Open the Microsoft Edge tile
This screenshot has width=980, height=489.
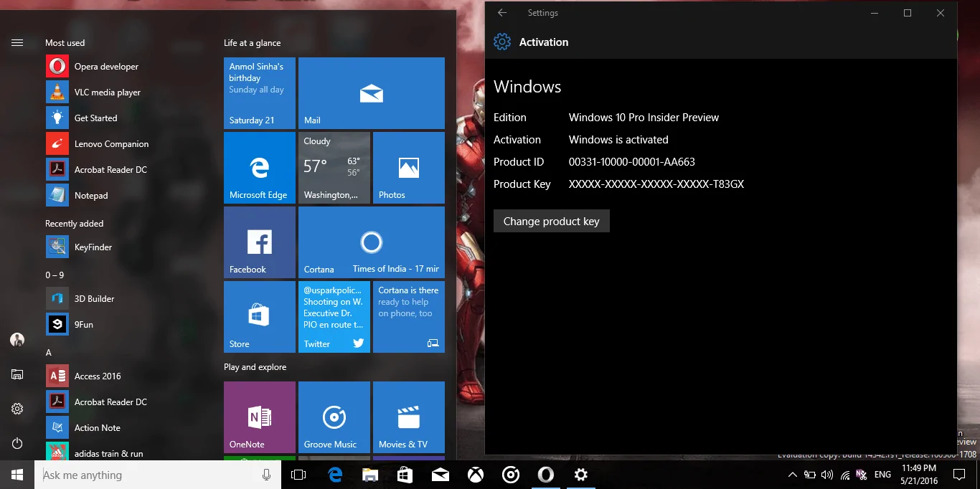coord(260,168)
